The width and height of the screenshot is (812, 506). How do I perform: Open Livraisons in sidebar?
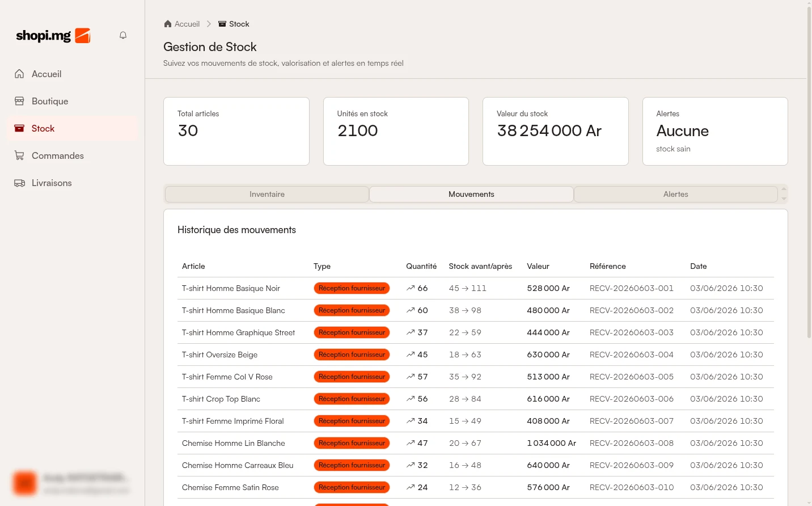(73, 183)
